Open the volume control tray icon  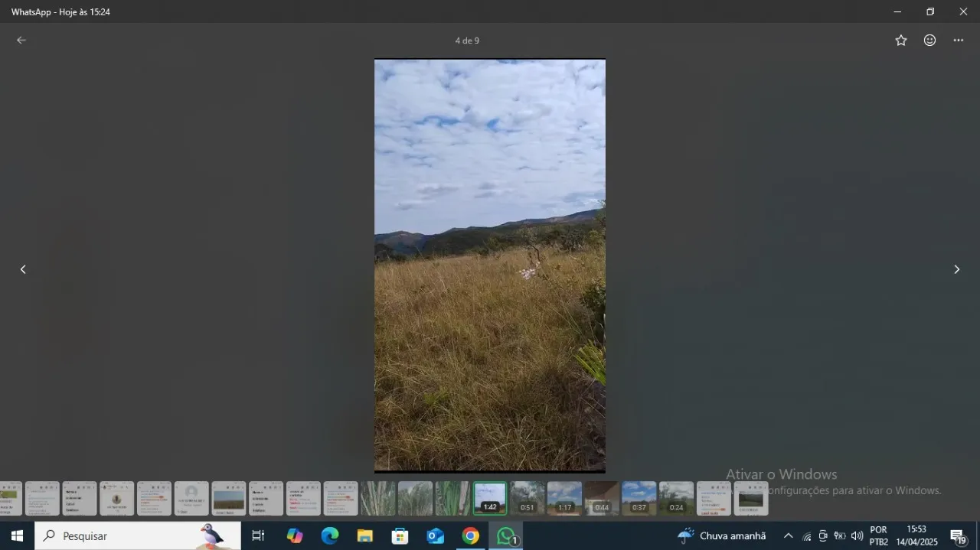click(857, 536)
